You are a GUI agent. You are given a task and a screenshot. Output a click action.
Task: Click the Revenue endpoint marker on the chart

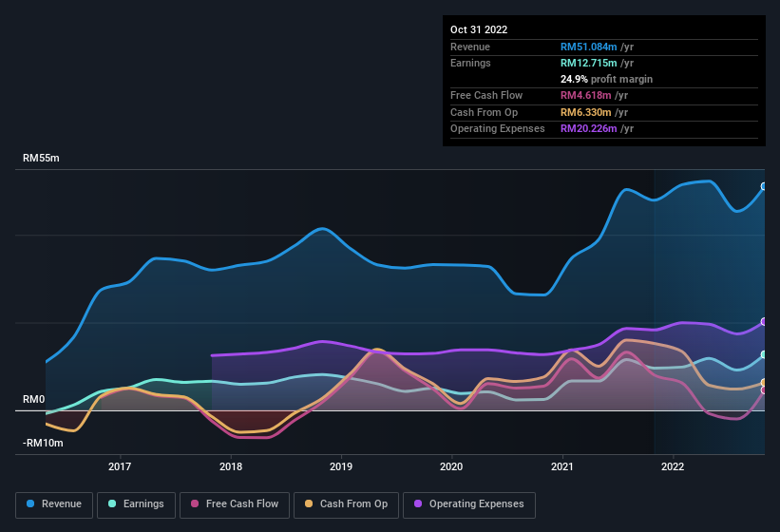[764, 186]
